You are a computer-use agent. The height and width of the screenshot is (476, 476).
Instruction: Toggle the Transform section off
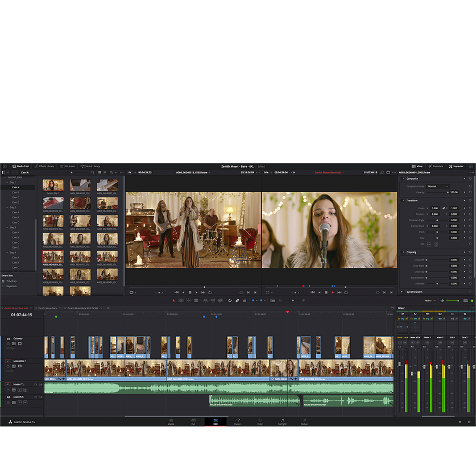403,200
